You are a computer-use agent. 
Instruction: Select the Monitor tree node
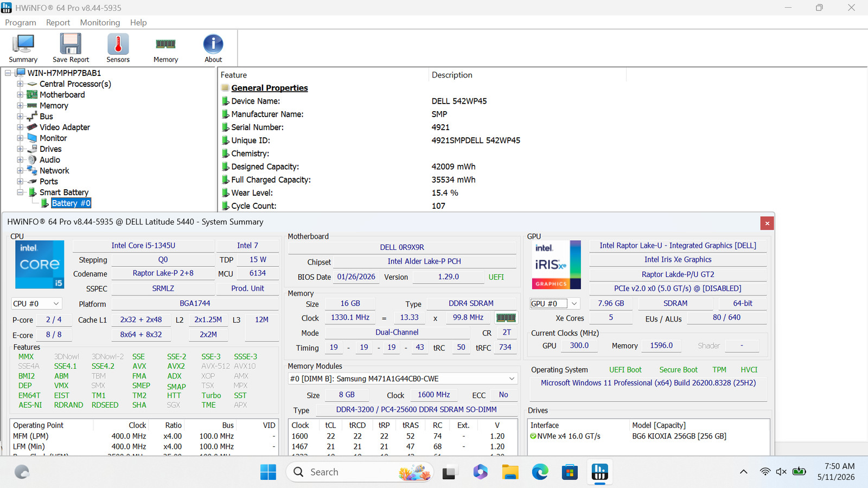click(x=53, y=138)
